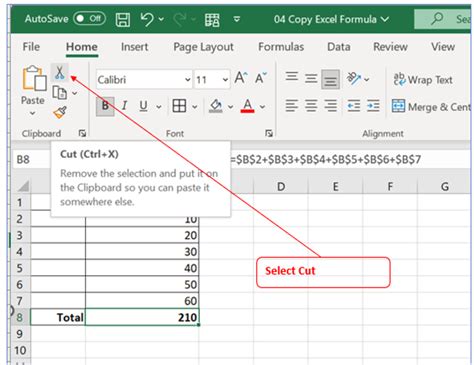Click the Name Box showing B8
This screenshot has width=474, height=365.
click(31, 159)
